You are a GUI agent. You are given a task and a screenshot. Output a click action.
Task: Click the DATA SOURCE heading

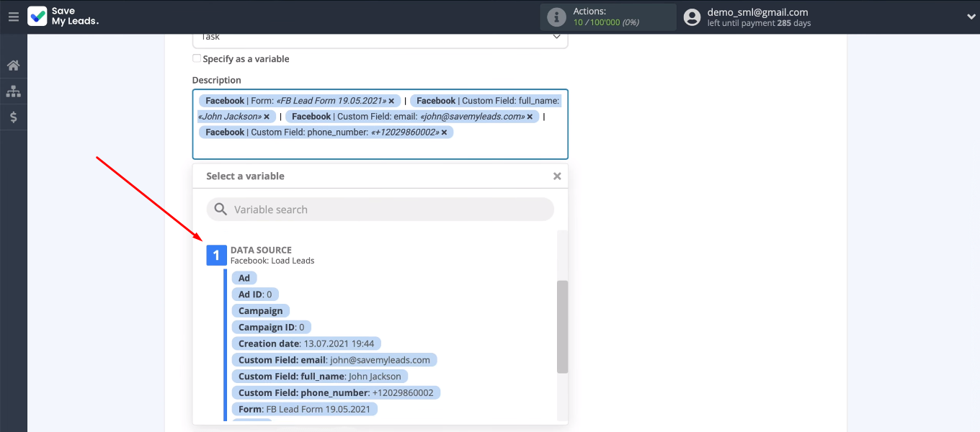coord(261,250)
